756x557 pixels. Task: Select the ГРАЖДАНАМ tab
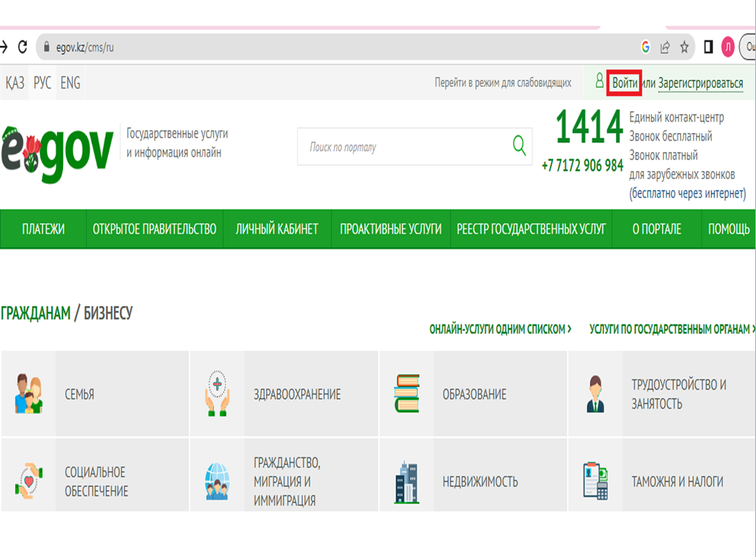36,314
